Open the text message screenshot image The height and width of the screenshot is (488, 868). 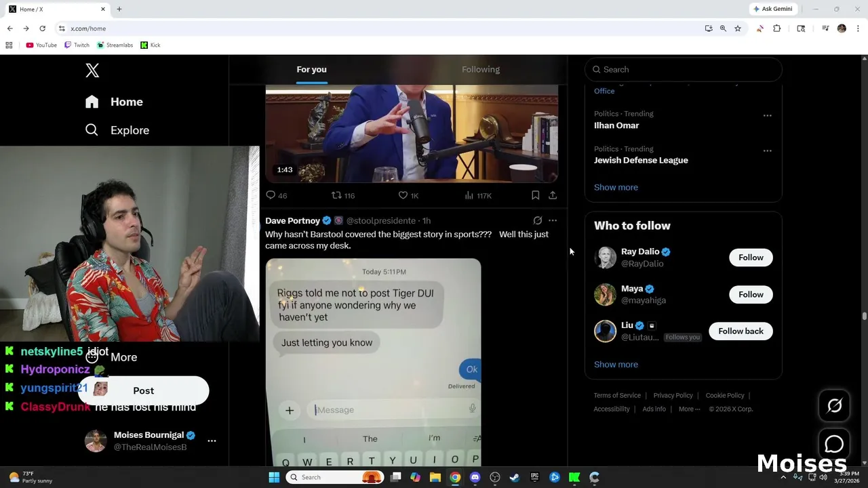373,362
